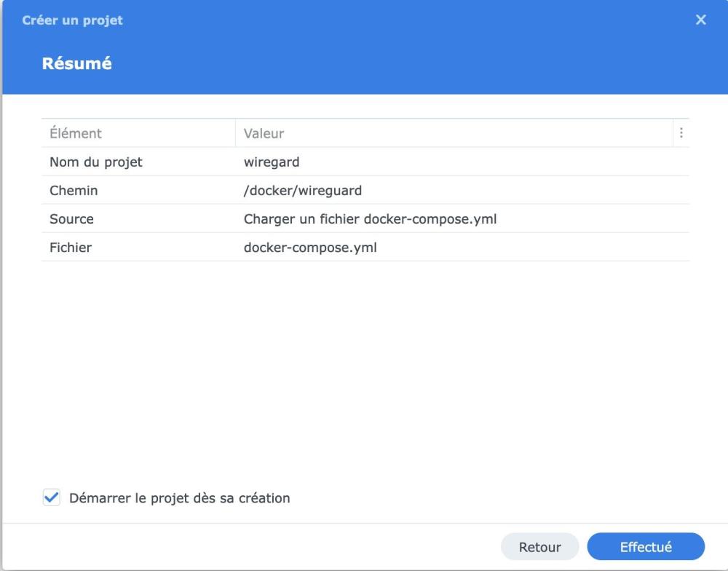Click the Charger un fichier docker-compose.yml value
Screen dimensions: 728x571
(x=370, y=218)
